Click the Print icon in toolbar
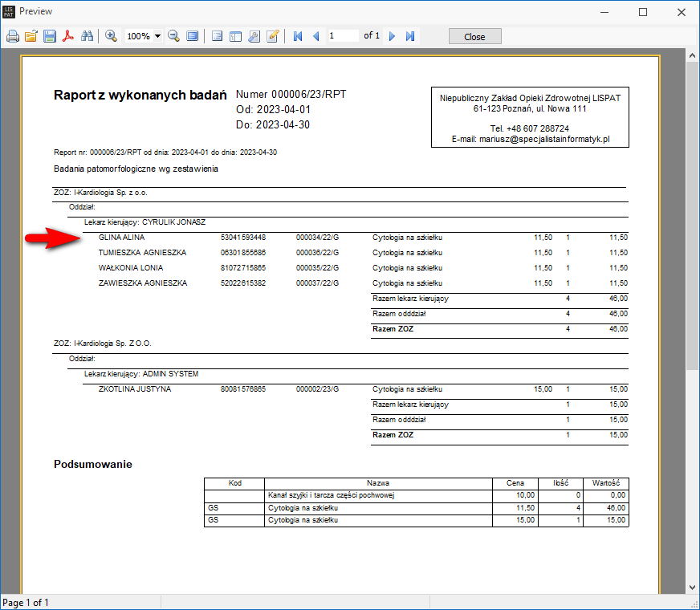Image resolution: width=700 pixels, height=610 pixels. click(x=12, y=36)
